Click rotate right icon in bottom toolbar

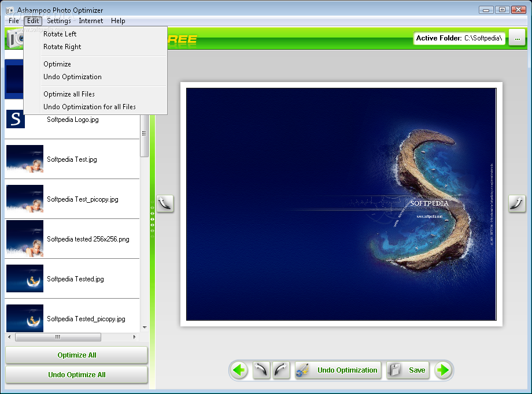(x=281, y=370)
